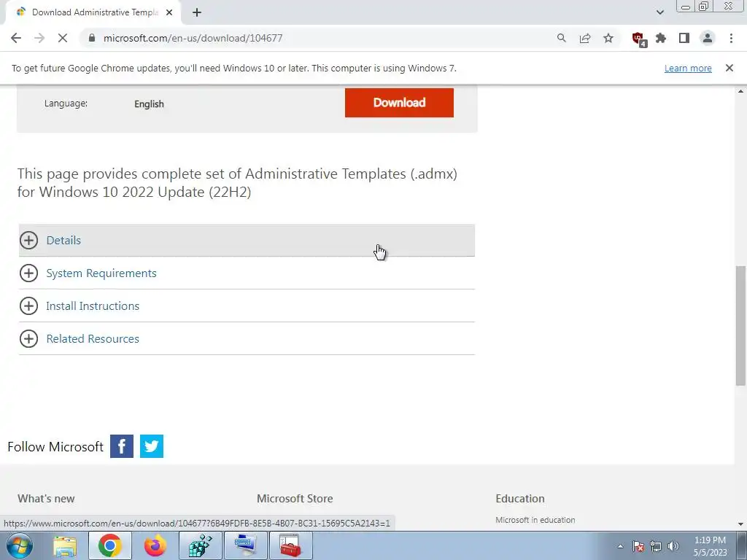Click the 'Education' footer heading
Viewport: 747px width, 560px height.
[519, 499]
